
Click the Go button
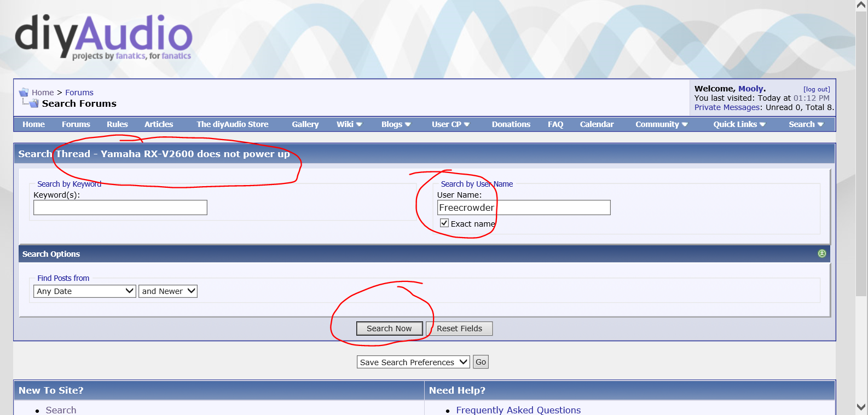pos(481,362)
